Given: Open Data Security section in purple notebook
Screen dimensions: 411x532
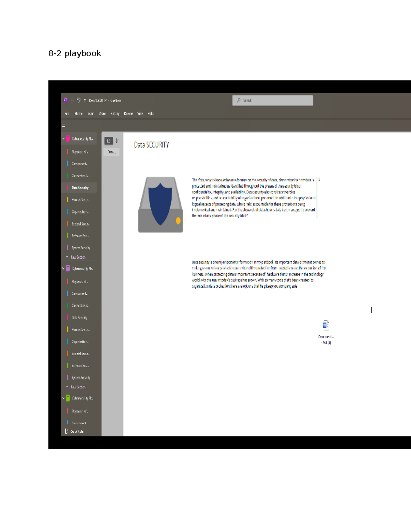Looking at the screenshot, I should click(x=79, y=318).
